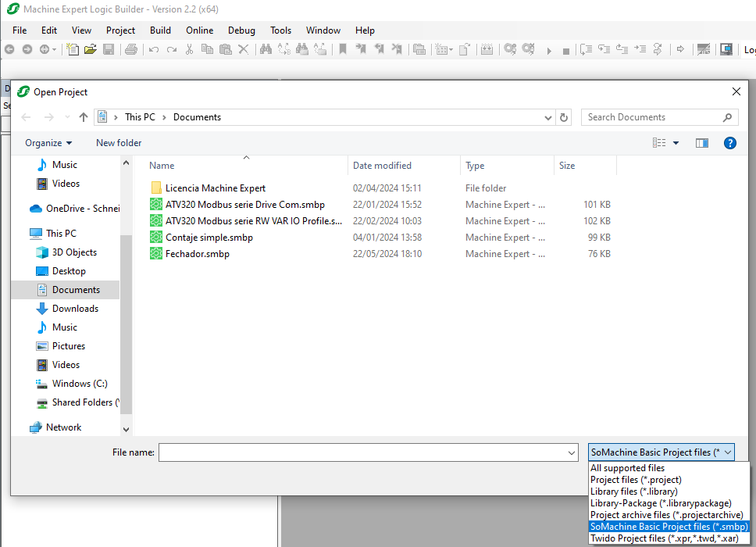Select the Licencia Machine Expert folder
Image resolution: width=756 pixels, height=547 pixels.
coord(215,188)
